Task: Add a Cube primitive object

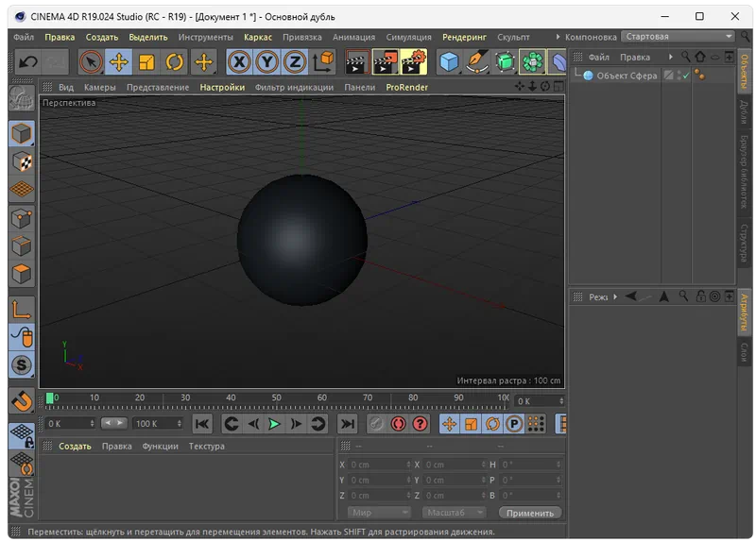Action: point(449,61)
